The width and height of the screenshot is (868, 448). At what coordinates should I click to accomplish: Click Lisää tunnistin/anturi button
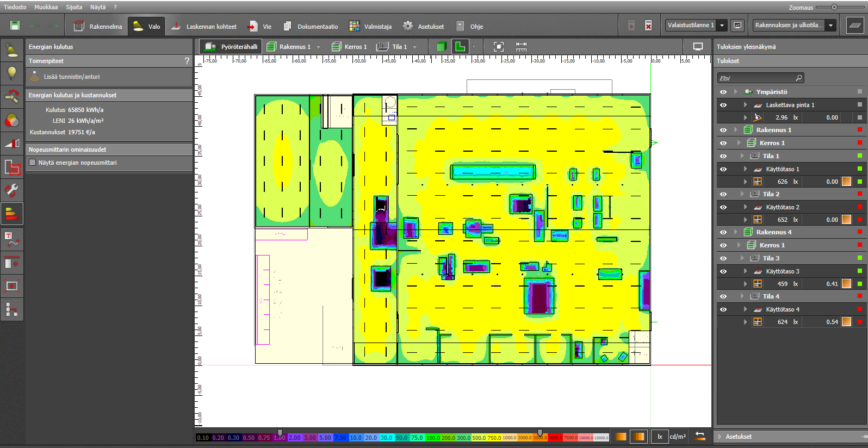coord(72,77)
